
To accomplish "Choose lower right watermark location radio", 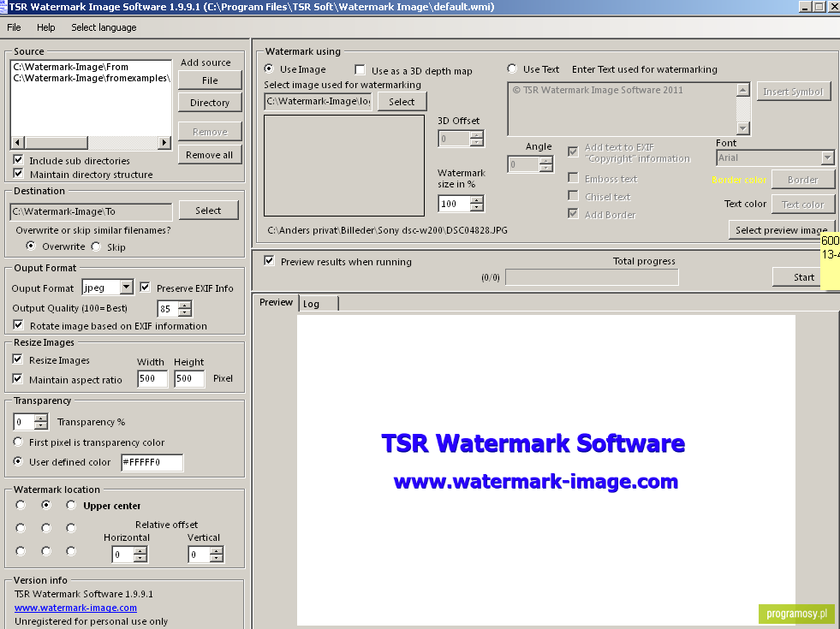I will pyautogui.click(x=71, y=551).
